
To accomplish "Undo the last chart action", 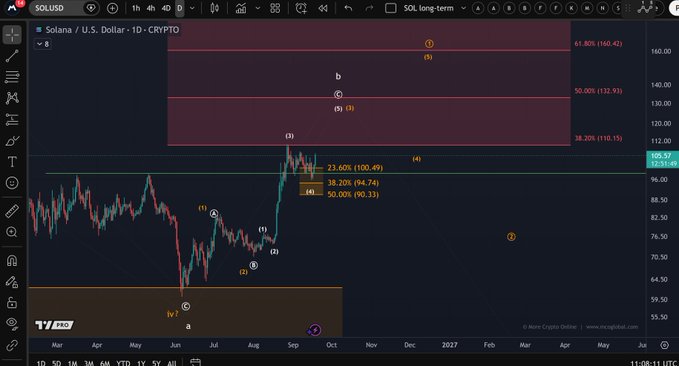I will [x=348, y=8].
